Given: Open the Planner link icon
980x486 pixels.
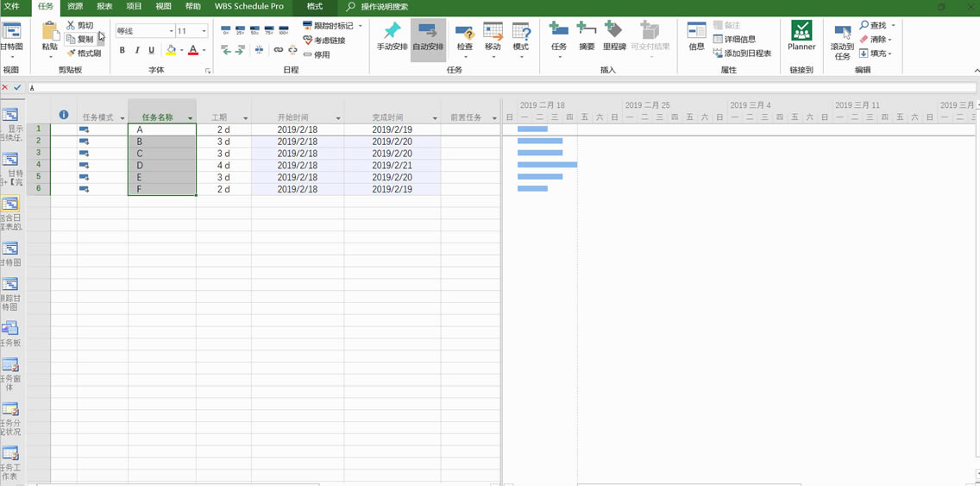Looking at the screenshot, I should [x=801, y=36].
